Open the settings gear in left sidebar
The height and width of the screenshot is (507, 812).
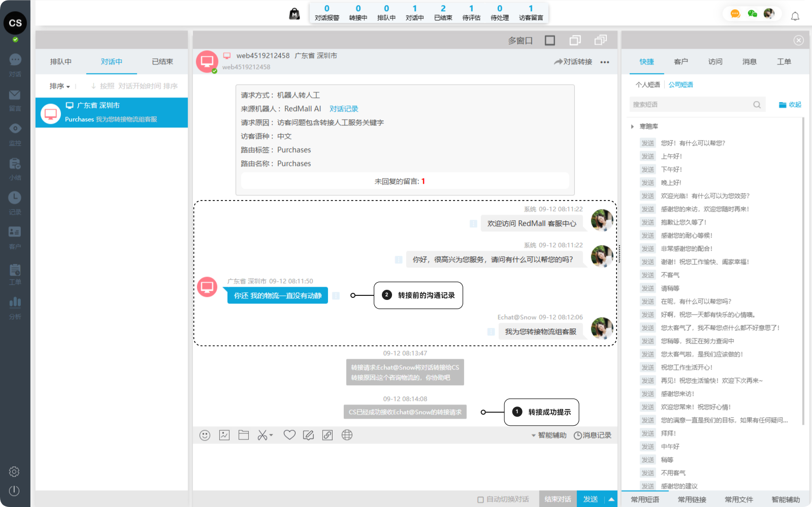click(14, 471)
